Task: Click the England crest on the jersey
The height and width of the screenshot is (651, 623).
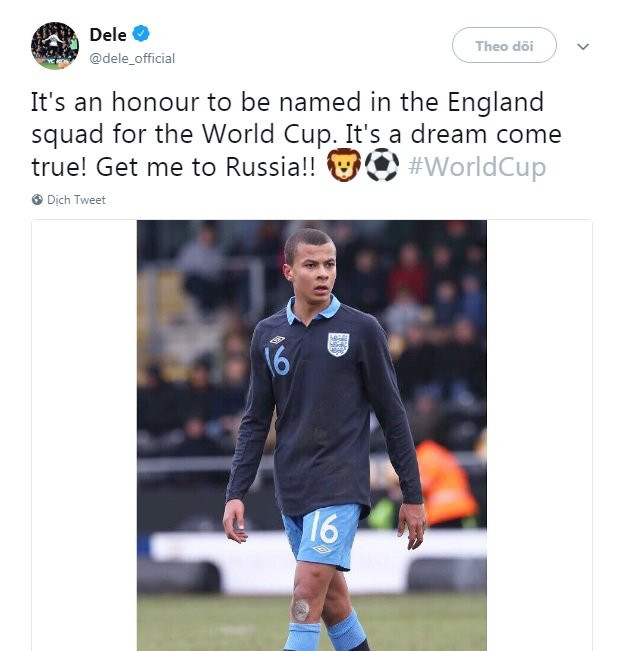Action: [x=338, y=343]
